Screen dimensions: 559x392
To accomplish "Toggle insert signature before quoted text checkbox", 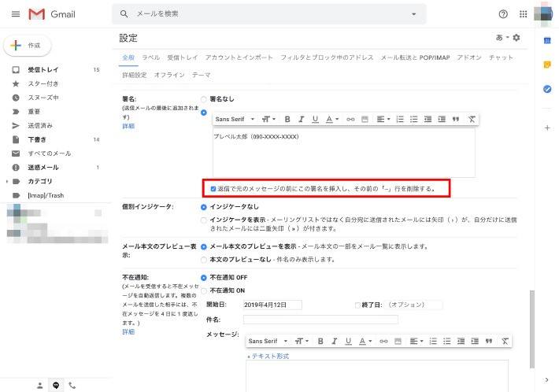I will click(213, 189).
